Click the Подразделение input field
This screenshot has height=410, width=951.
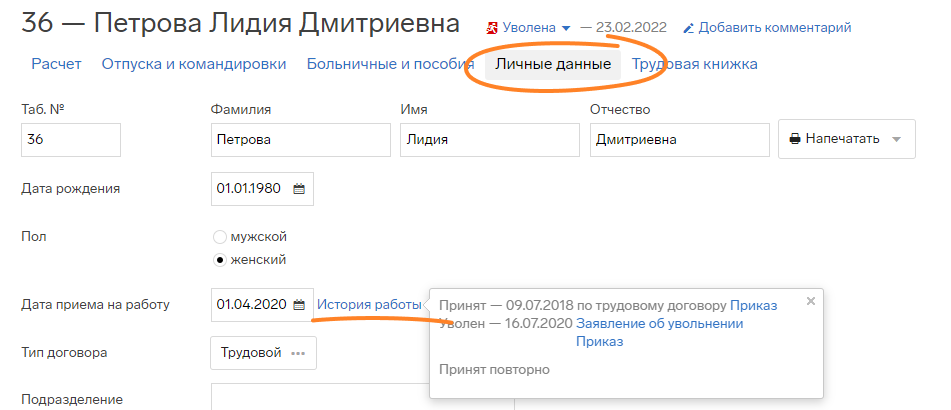363,397
